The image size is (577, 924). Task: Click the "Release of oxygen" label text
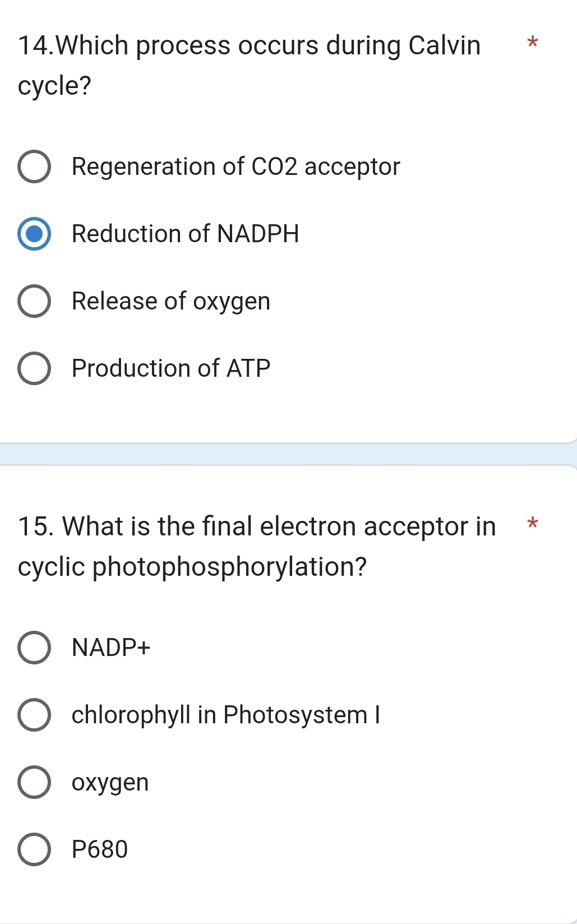tap(171, 302)
